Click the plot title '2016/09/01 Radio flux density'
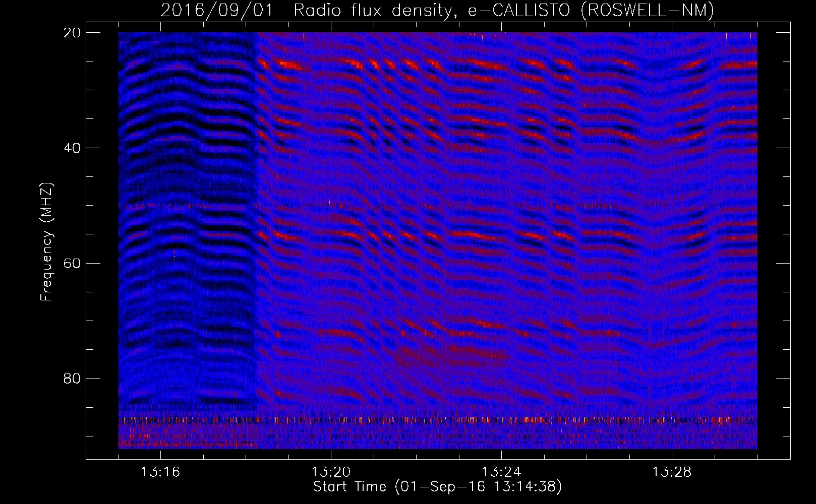Image resolution: width=816 pixels, height=504 pixels. 437,11
